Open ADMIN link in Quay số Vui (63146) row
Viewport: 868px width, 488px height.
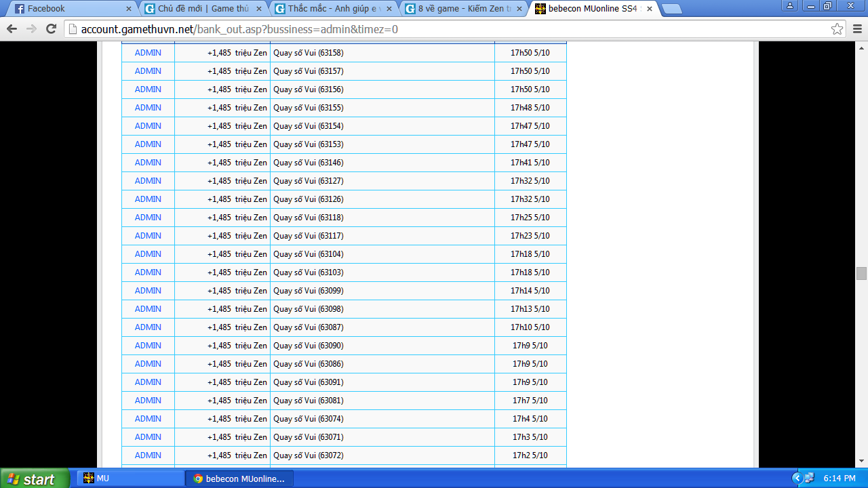tap(148, 163)
